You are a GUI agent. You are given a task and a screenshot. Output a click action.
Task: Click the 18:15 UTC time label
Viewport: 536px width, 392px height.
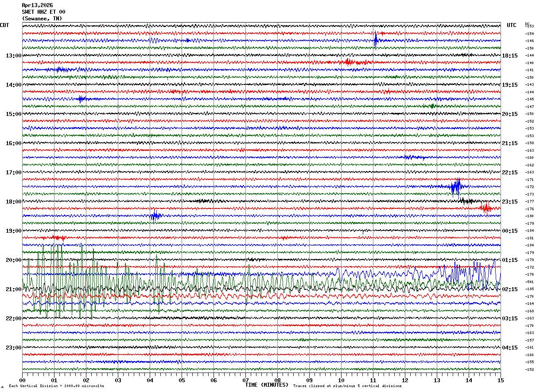click(x=509, y=56)
